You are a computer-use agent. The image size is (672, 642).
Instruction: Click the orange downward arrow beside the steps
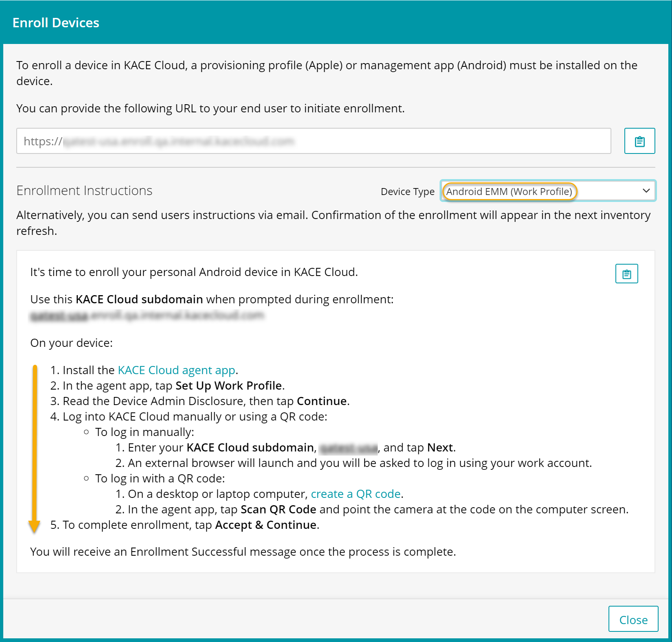(x=35, y=448)
